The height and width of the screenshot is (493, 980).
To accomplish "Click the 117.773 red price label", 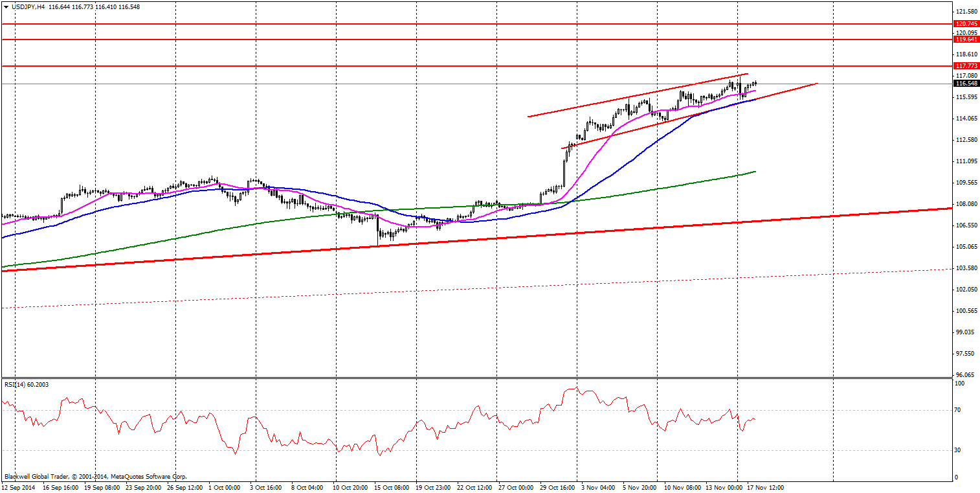I will coord(966,66).
